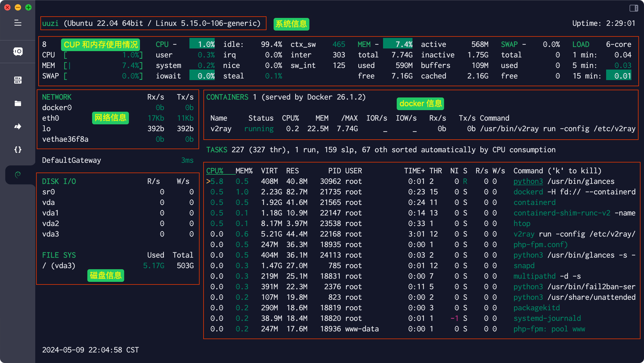Image resolution: width=644 pixels, height=363 pixels.
Task: Click the 'MEM%' process column header
Action: 244,171
